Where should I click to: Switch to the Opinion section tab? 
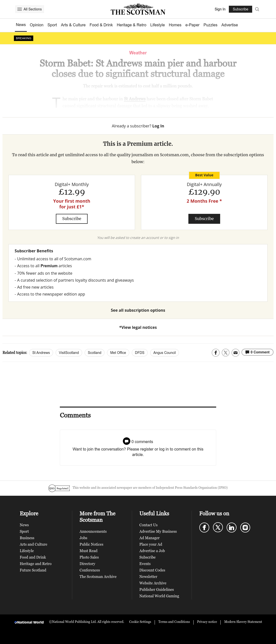36,25
